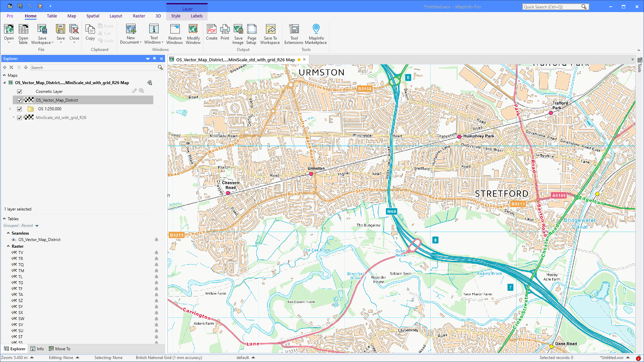Open the Labels tab under Layer

point(197,16)
